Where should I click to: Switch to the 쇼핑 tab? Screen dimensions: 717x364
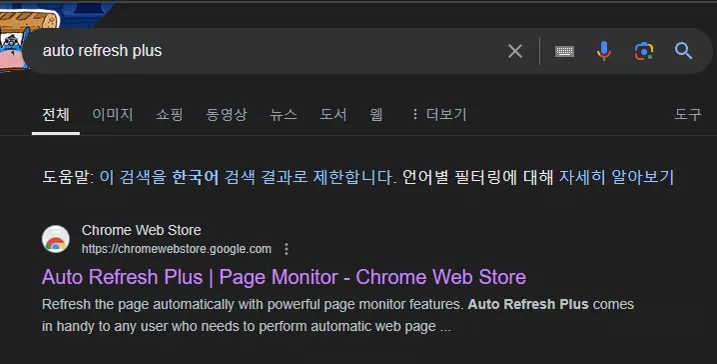click(x=169, y=114)
